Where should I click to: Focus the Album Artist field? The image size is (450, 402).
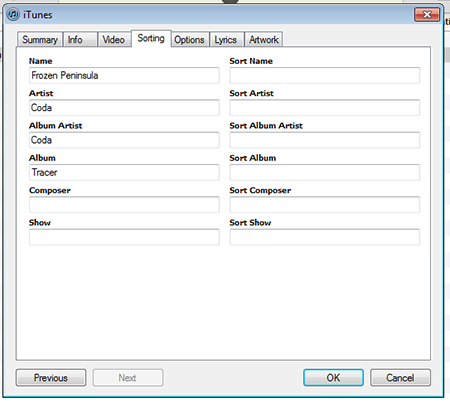click(124, 140)
